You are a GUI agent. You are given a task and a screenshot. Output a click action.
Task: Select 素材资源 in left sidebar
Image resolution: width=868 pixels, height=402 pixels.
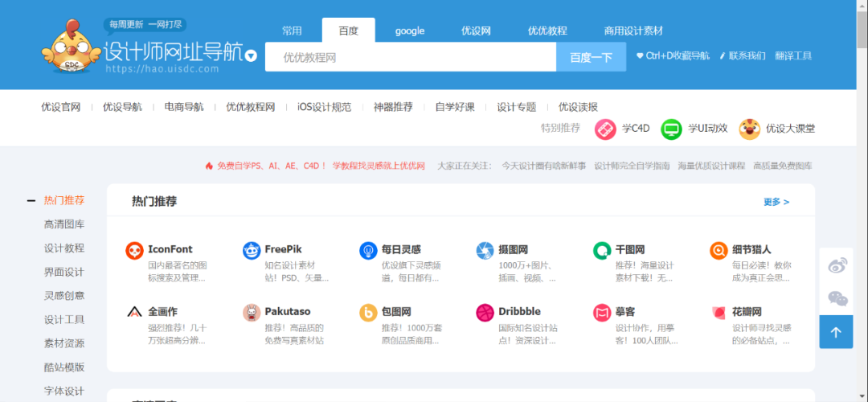(x=64, y=343)
